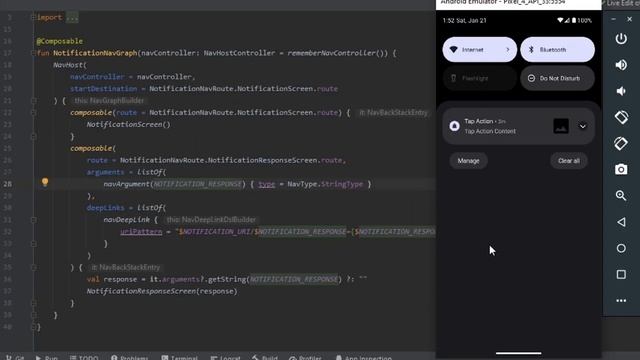640x360 pixels.
Task: Open Internet tile details arrow
Action: 508,50
